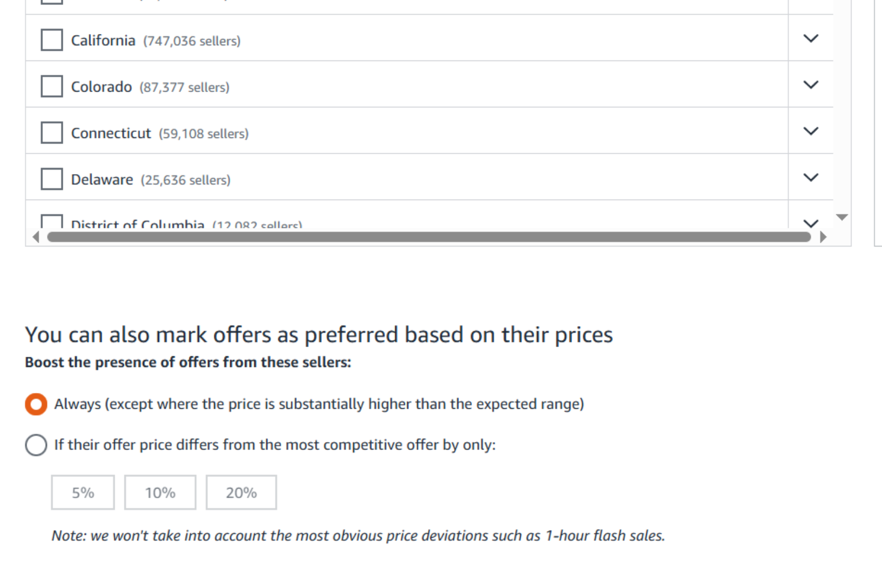882x588 pixels.
Task: Select the Delaware checkbox
Action: coord(51,179)
